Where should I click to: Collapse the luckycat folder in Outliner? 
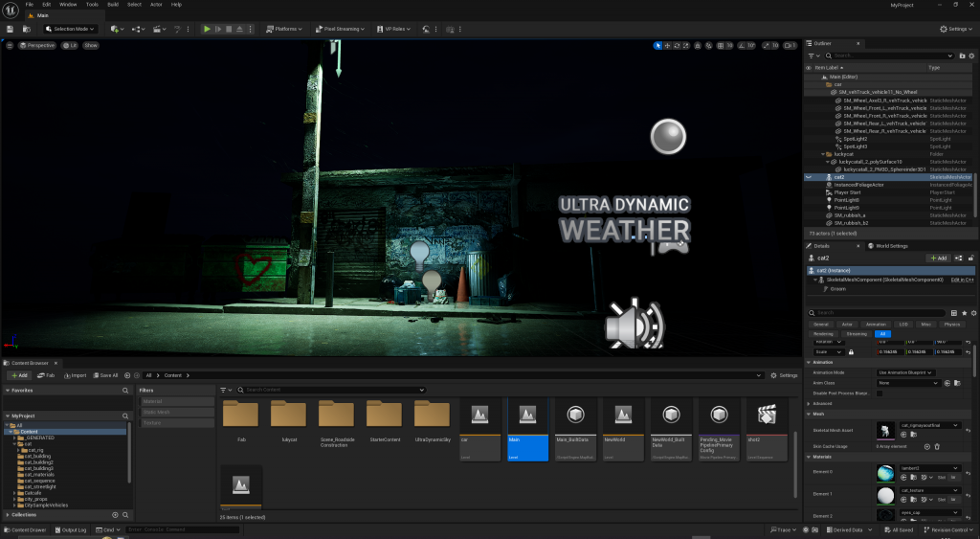[x=823, y=154]
